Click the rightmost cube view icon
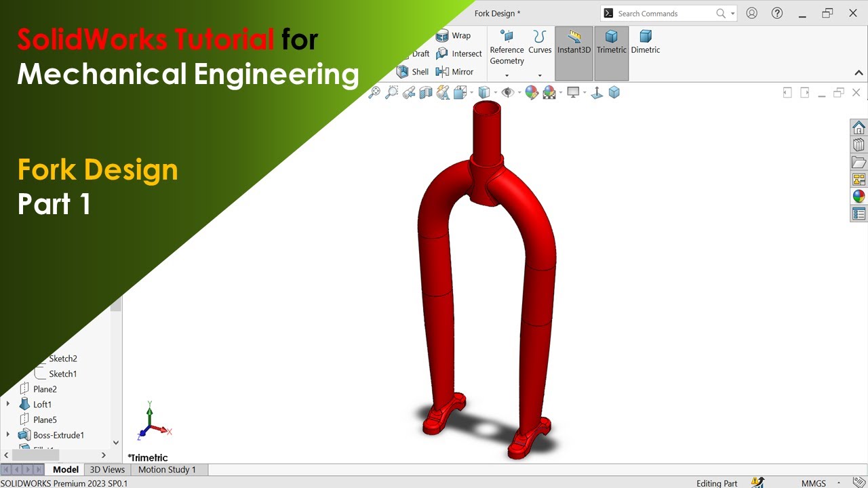The image size is (868, 488). (614, 93)
